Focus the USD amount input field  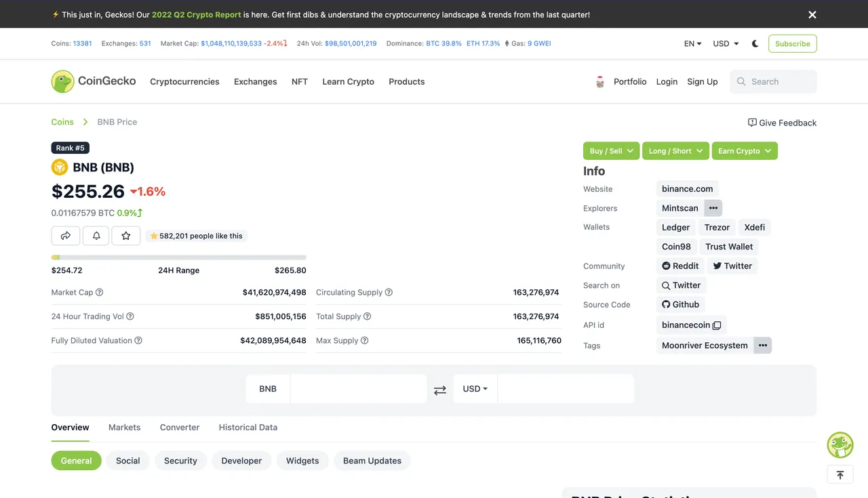coord(566,389)
